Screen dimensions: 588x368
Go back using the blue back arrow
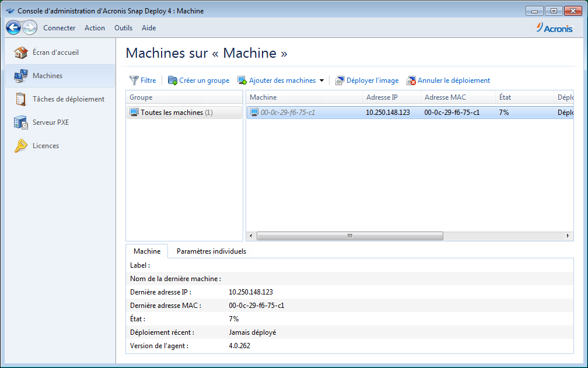(14, 27)
